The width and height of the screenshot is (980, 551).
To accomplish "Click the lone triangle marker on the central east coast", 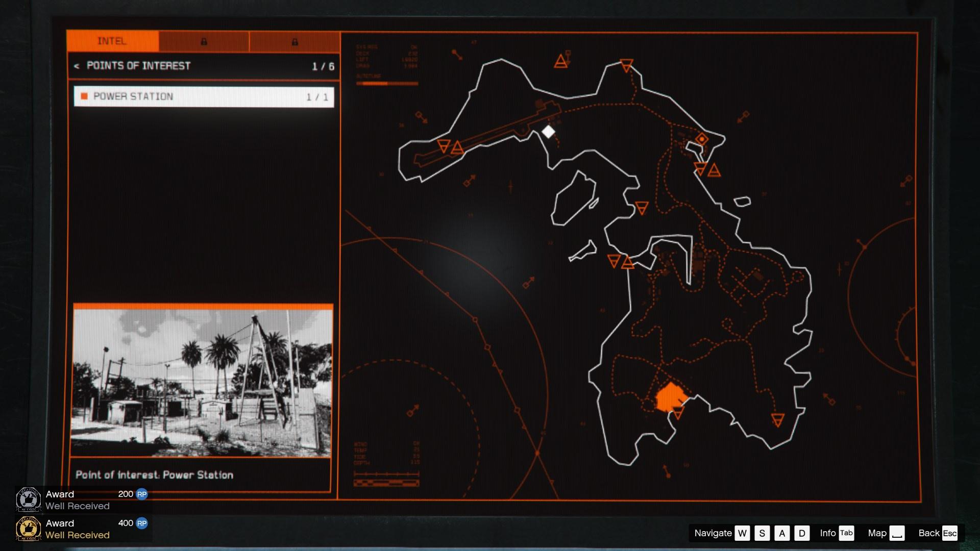I will coord(642,208).
